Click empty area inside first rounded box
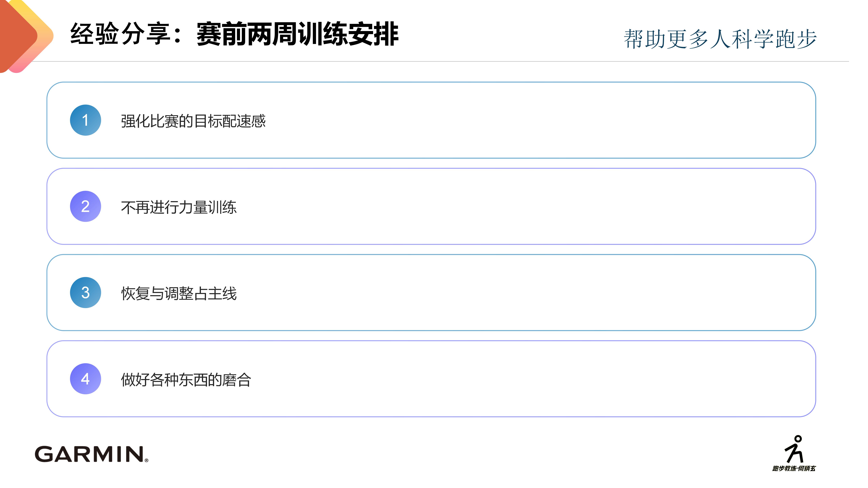 click(505, 120)
